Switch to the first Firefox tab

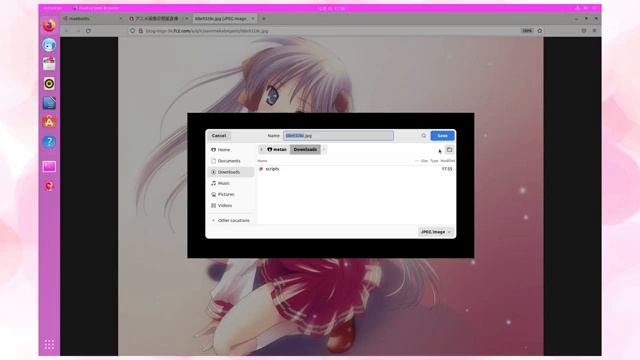pyautogui.click(x=93, y=18)
